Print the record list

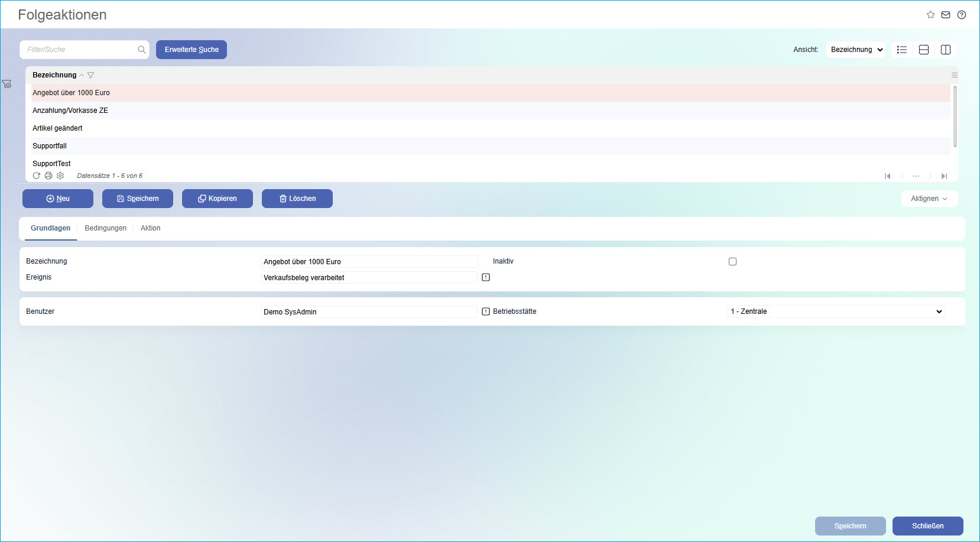(x=48, y=176)
